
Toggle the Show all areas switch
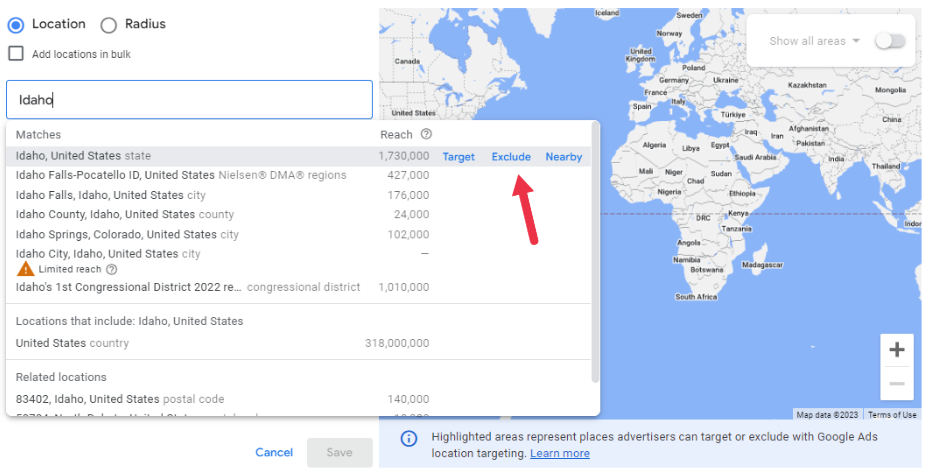click(890, 41)
